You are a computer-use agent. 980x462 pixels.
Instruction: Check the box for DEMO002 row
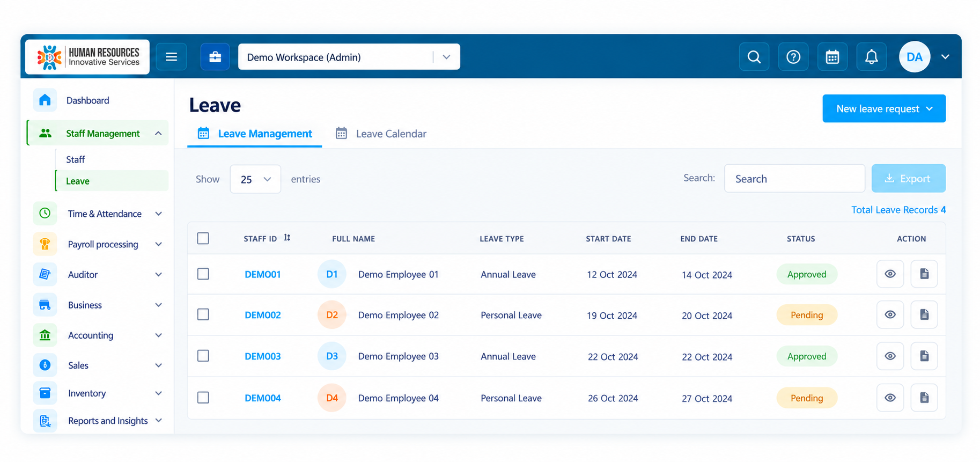(203, 315)
